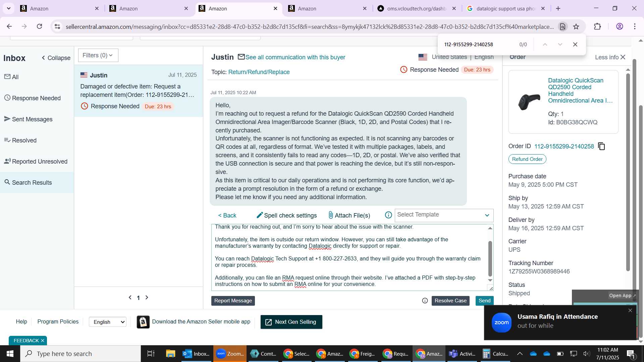The image size is (644, 362).
Task: Click the info icon beside Select Template
Action: [388, 215]
